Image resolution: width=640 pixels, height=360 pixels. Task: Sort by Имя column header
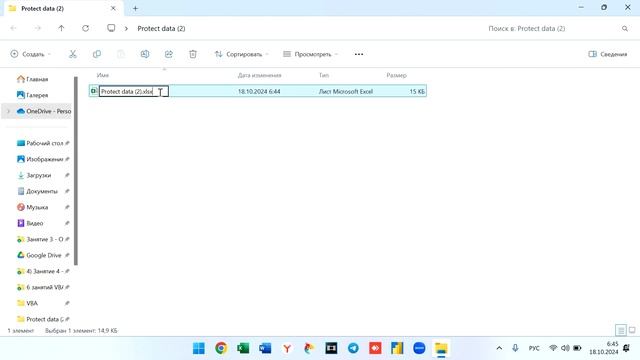point(103,75)
